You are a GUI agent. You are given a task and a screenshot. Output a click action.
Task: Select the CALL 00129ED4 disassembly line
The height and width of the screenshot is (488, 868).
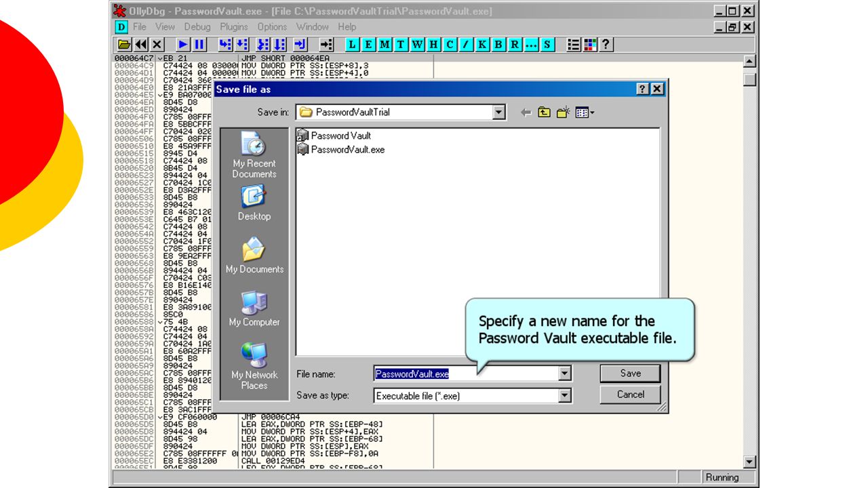click(x=275, y=460)
